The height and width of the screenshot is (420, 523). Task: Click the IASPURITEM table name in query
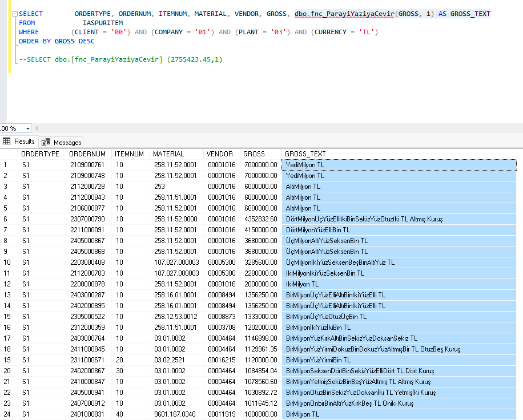point(102,23)
